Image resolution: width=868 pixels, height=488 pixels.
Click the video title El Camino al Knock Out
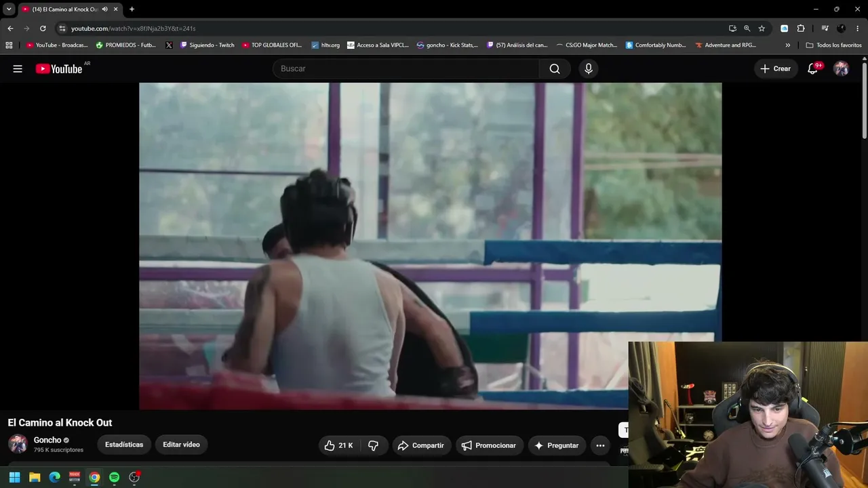[60, 423]
